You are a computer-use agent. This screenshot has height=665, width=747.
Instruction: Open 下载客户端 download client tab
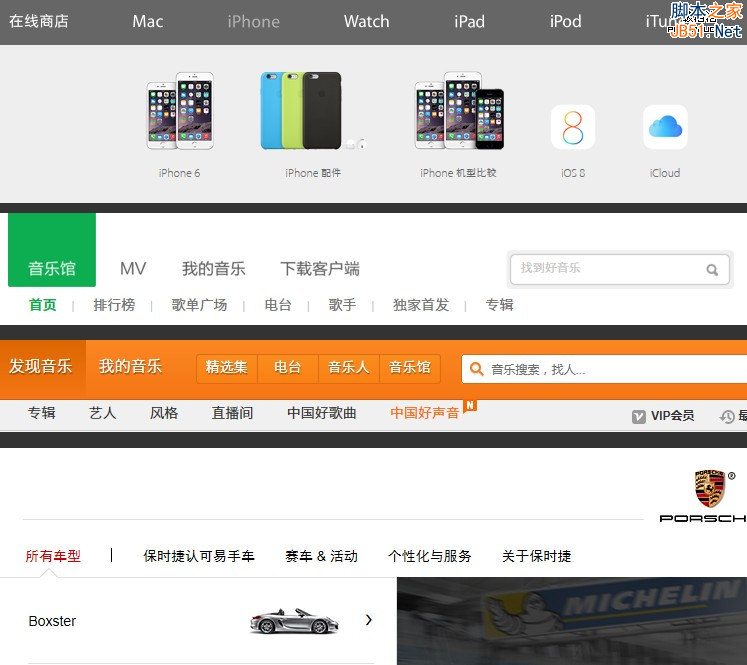coord(320,268)
